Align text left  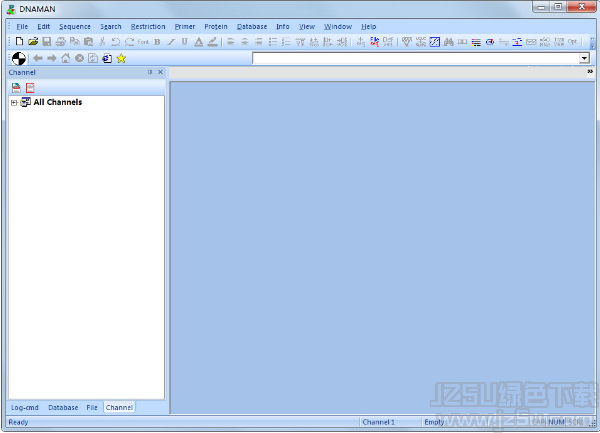click(231, 42)
